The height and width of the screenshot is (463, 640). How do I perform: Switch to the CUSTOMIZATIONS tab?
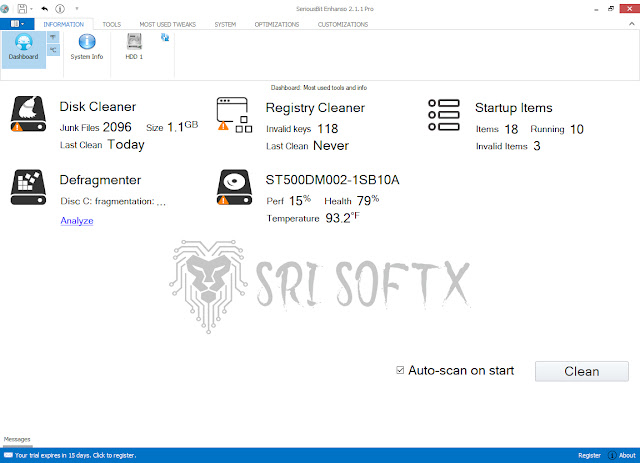coord(343,24)
